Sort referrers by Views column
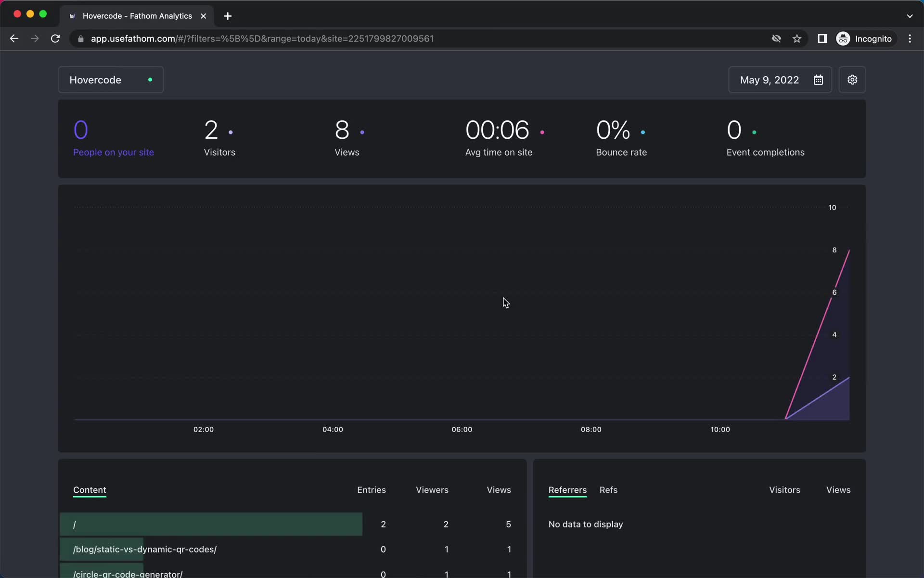The width and height of the screenshot is (924, 578). point(838,490)
